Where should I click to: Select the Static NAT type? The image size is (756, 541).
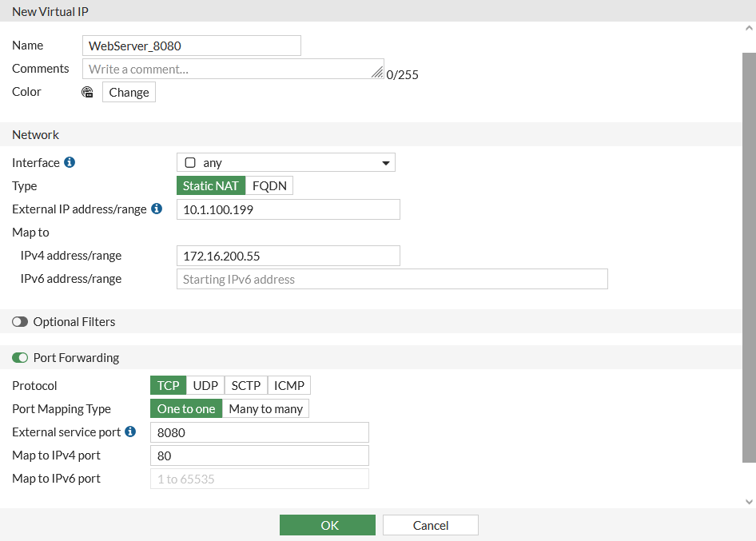coord(210,185)
